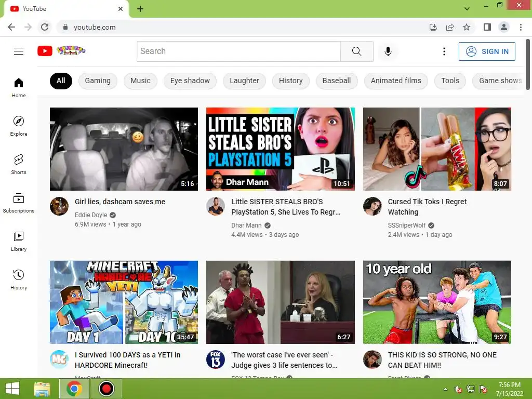Image resolution: width=532 pixels, height=399 pixels.
Task: Click the page vertical scrollbar
Action: point(528,64)
